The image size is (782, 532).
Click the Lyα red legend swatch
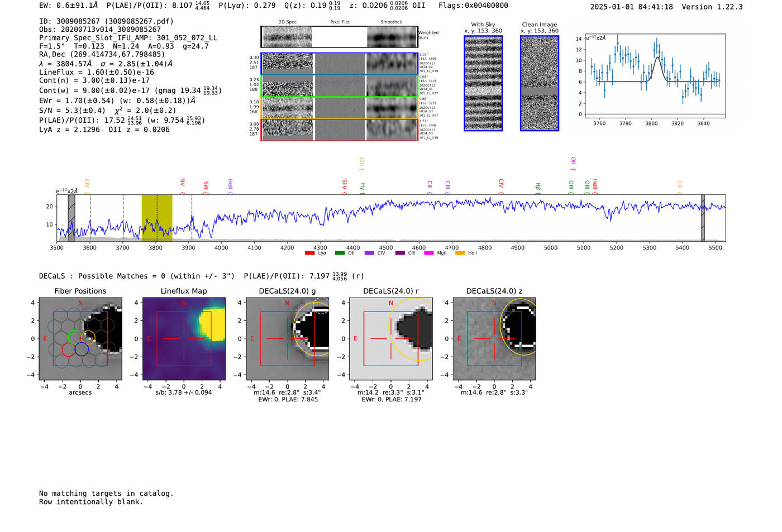309,253
